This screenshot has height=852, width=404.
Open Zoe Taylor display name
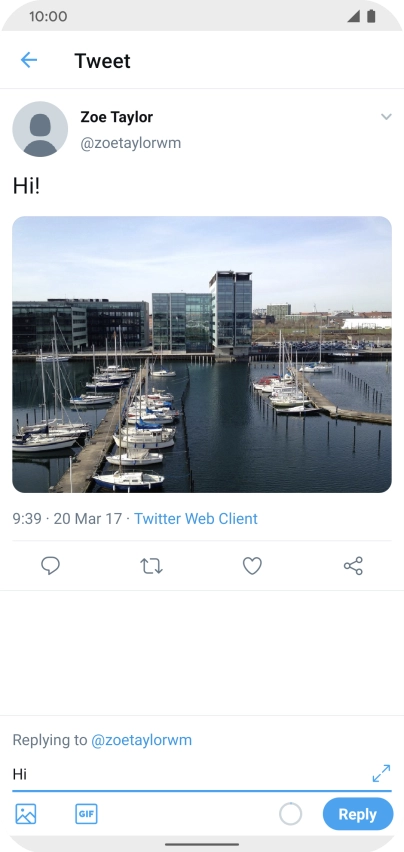coord(117,117)
